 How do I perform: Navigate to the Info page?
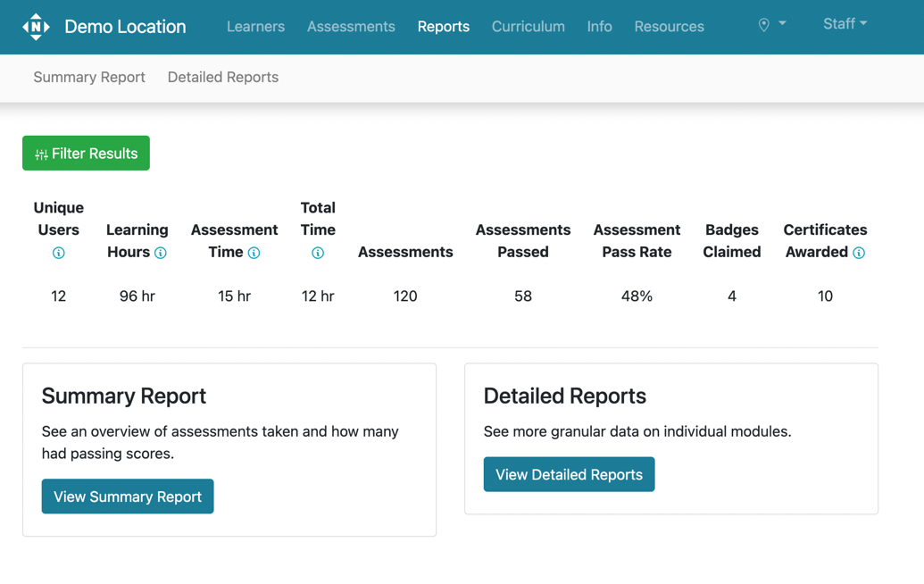point(599,27)
